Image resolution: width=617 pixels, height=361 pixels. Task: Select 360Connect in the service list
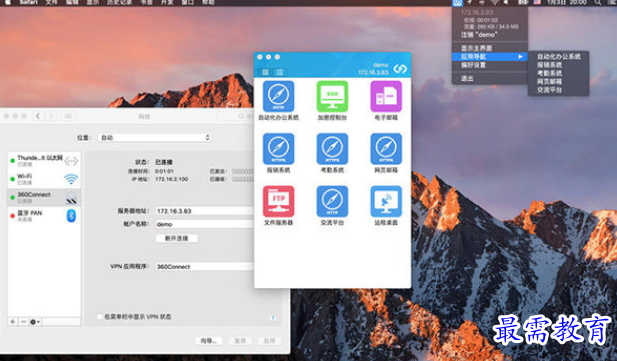[x=44, y=197]
